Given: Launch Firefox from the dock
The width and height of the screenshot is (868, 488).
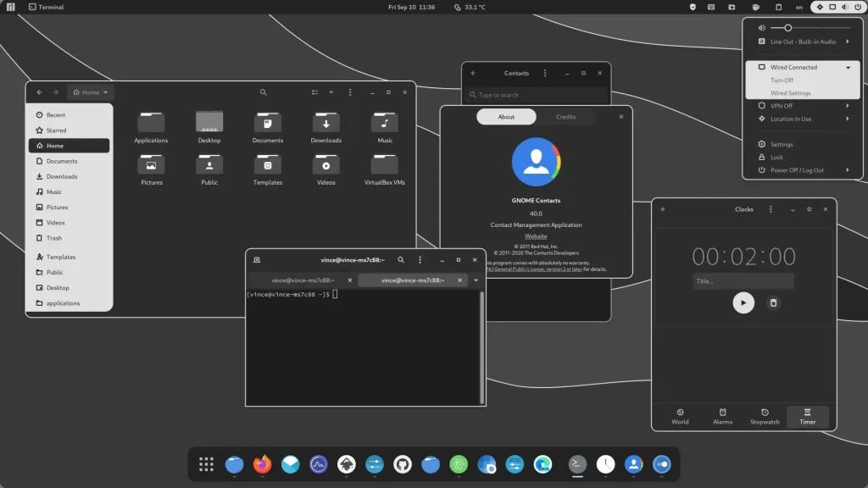Looking at the screenshot, I should [261, 464].
